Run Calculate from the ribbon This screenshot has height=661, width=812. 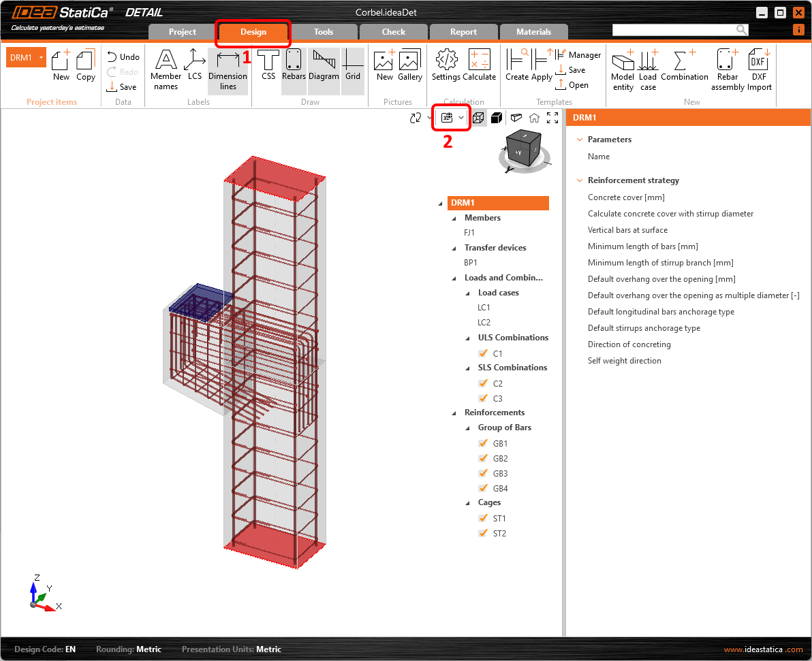[481, 68]
